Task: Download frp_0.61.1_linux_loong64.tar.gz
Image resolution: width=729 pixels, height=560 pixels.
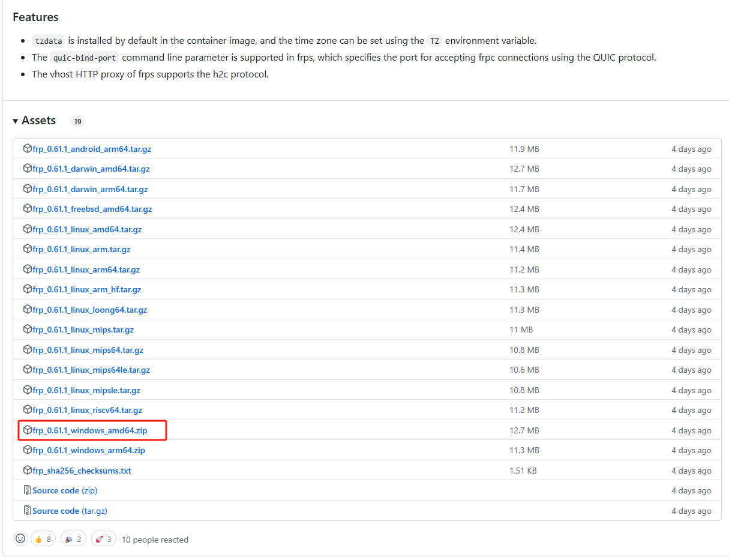Action: [x=90, y=310]
